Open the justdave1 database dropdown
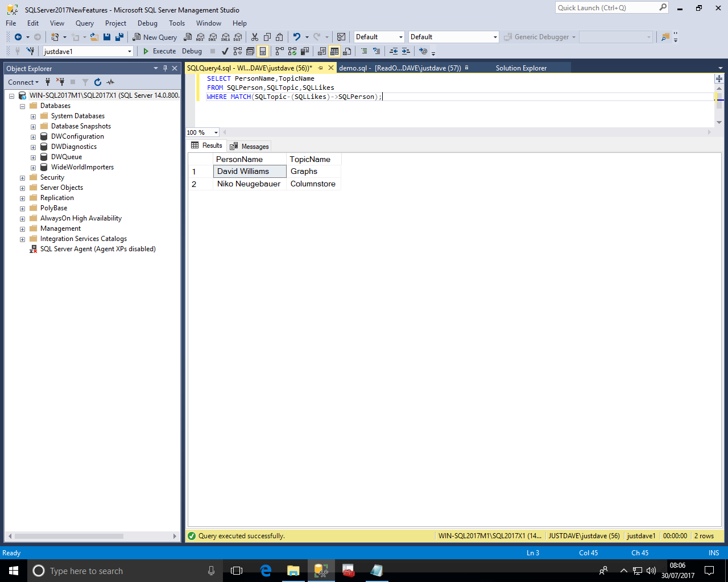This screenshot has height=582, width=728. pyautogui.click(x=130, y=52)
